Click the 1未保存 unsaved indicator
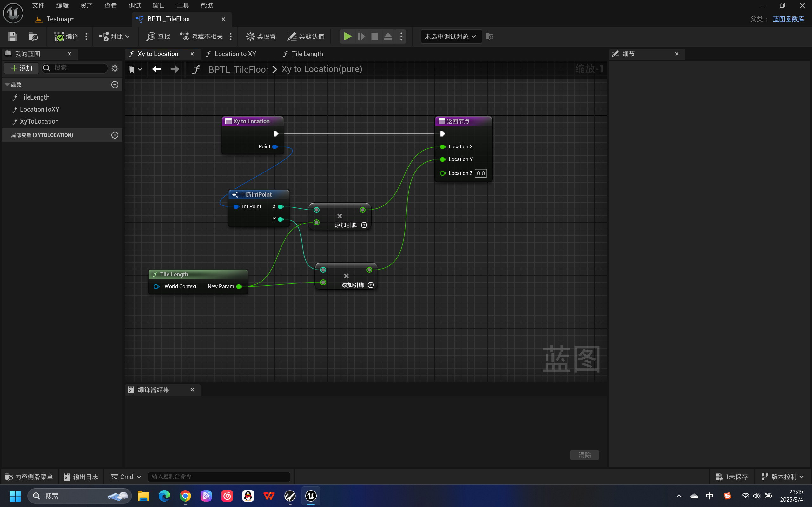Screen dimensions: 812x507 731,477
